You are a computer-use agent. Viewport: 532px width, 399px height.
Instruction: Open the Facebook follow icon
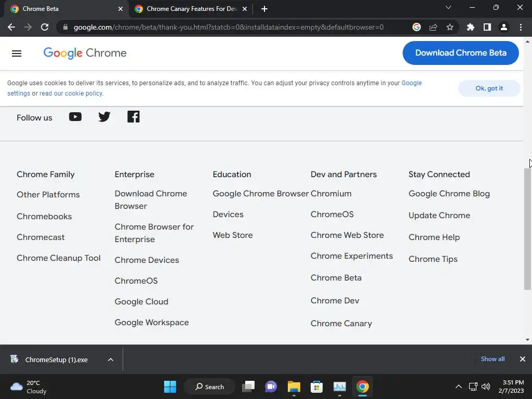click(x=134, y=117)
